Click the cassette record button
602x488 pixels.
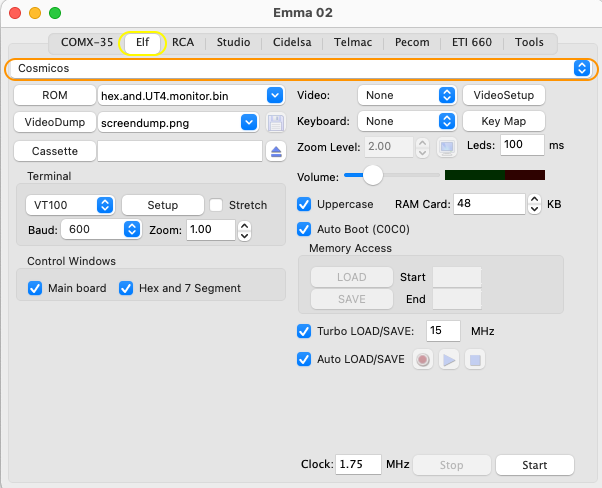coord(423,360)
